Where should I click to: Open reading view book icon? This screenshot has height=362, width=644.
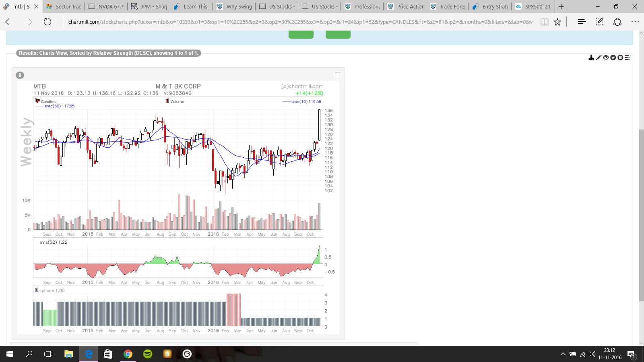click(x=544, y=22)
